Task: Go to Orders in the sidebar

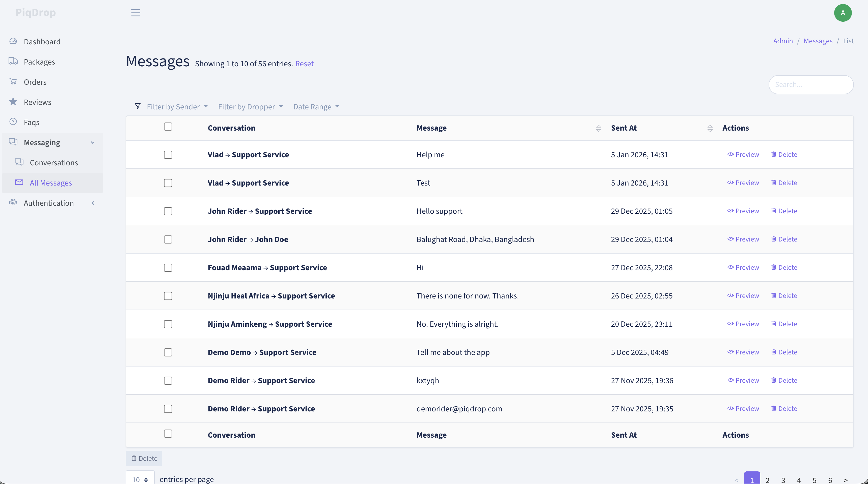Action: [35, 82]
